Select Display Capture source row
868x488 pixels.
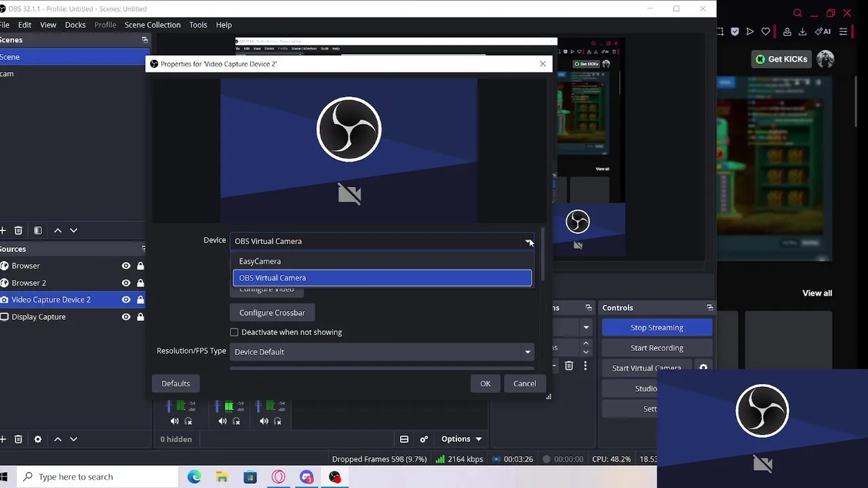coord(74,317)
